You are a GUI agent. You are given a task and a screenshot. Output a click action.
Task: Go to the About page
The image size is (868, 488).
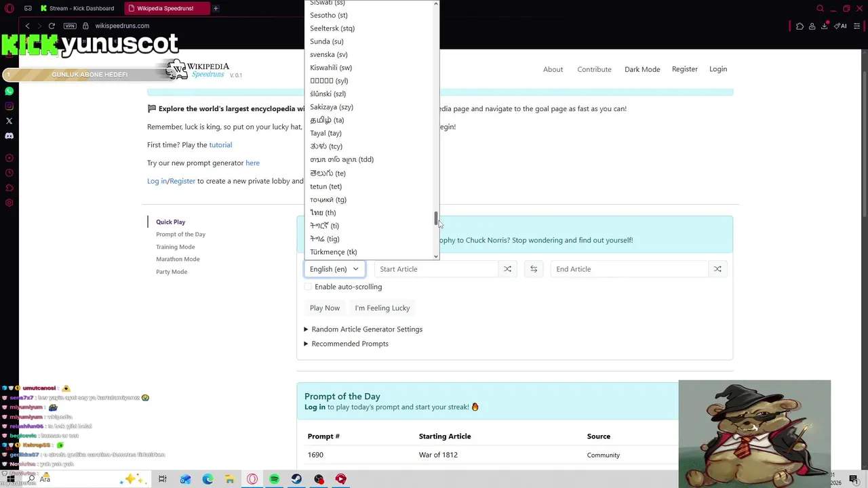point(553,69)
